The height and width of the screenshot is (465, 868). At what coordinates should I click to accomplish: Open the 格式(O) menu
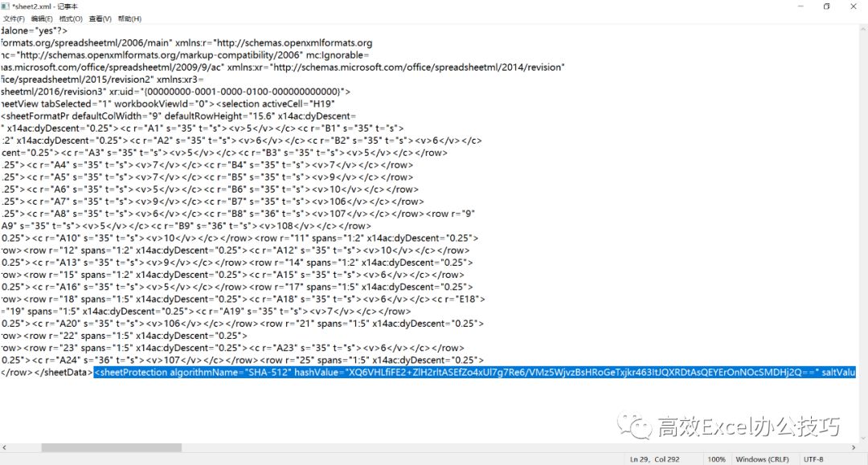71,18
